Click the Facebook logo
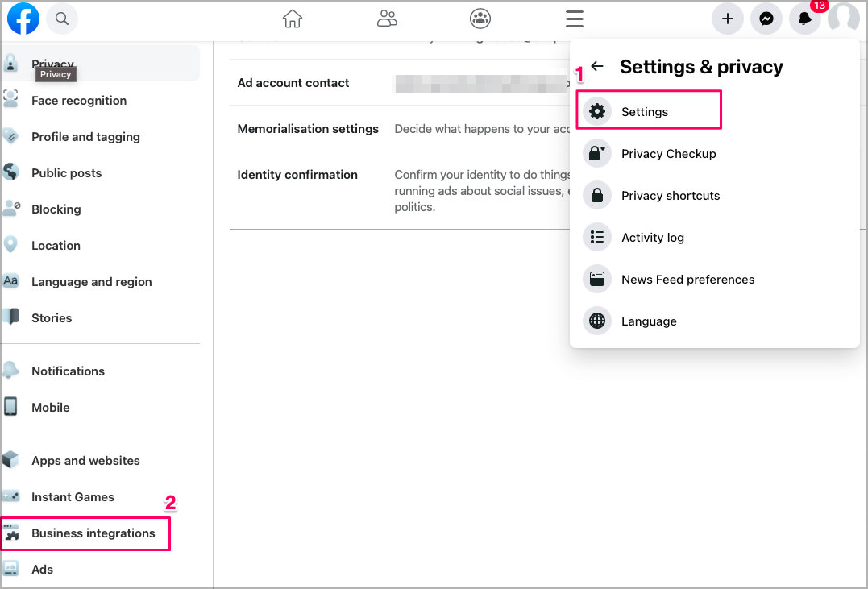The height and width of the screenshot is (589, 868). [x=23, y=19]
